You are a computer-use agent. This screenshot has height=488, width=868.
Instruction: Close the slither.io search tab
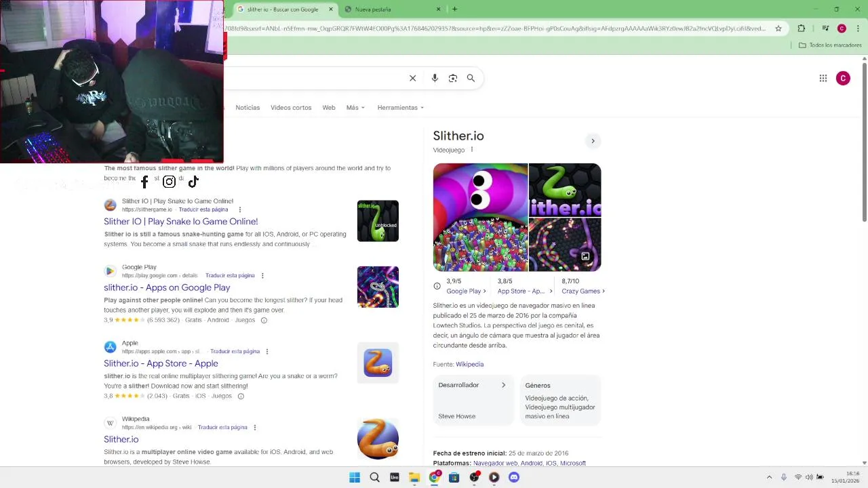tap(331, 9)
